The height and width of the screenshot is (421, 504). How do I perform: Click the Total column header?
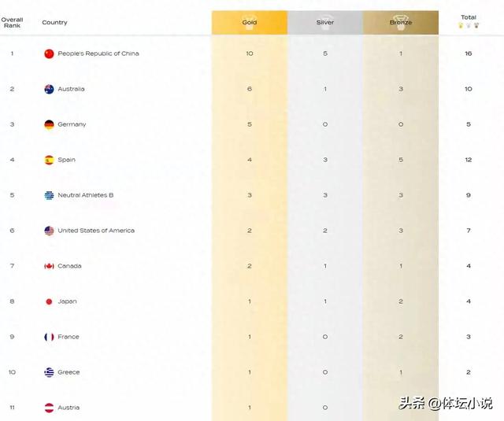pos(469,17)
